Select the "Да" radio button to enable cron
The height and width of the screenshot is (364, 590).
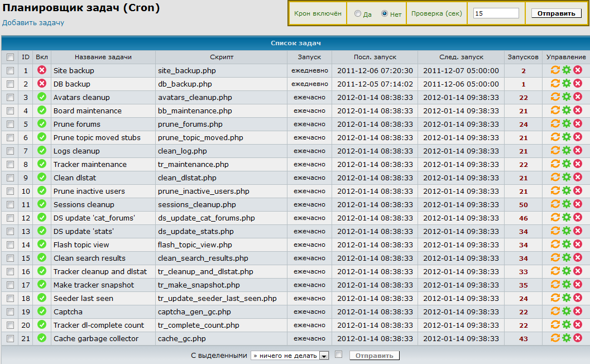pos(358,14)
